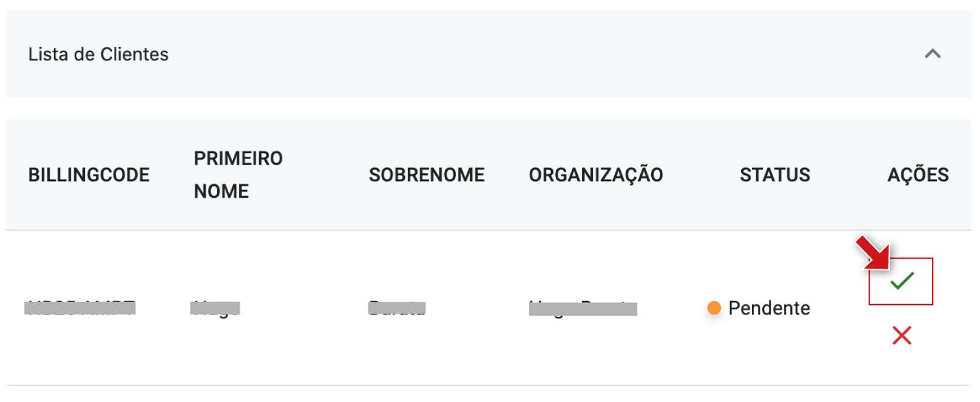Image resolution: width=980 pixels, height=402 pixels.
Task: Collapse the Lista de Clientes panel
Action: 933,54
